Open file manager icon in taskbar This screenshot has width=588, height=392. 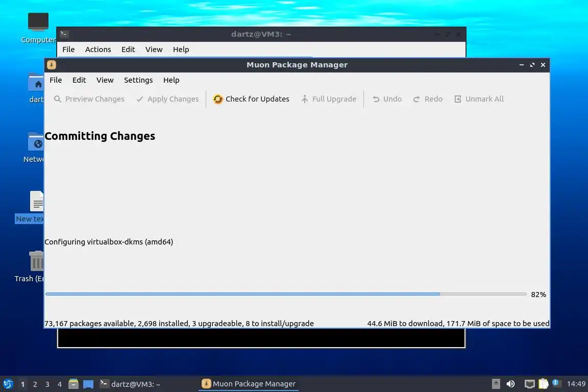point(73,384)
